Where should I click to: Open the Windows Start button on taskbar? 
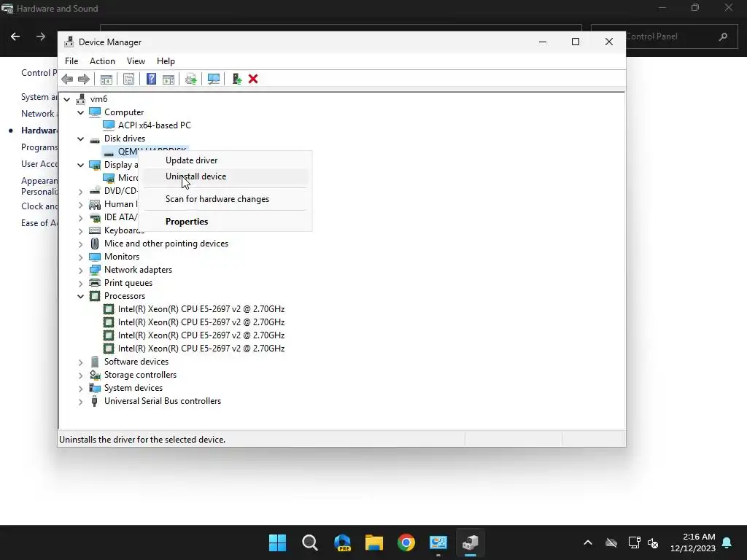click(277, 542)
